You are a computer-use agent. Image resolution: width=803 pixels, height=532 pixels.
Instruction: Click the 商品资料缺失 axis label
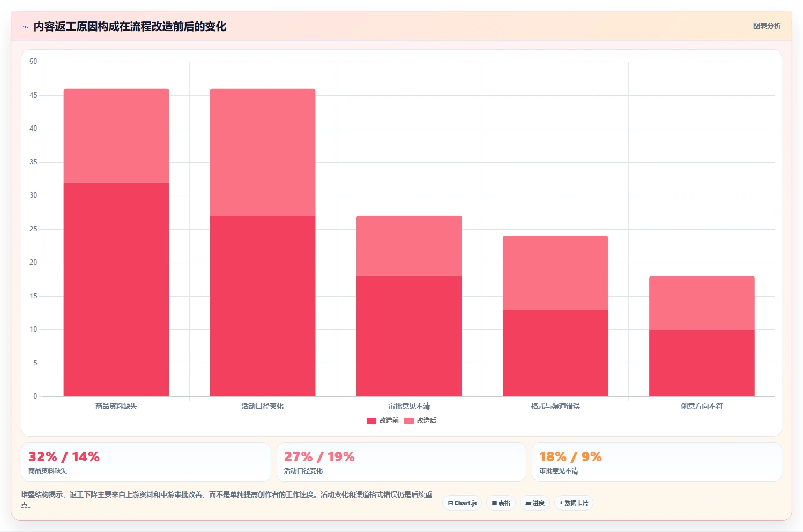coord(116,406)
